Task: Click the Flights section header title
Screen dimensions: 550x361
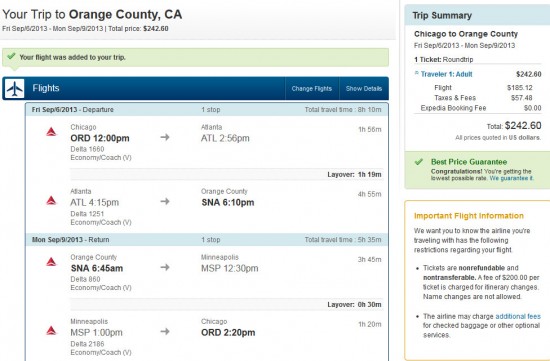Action: 46,88
